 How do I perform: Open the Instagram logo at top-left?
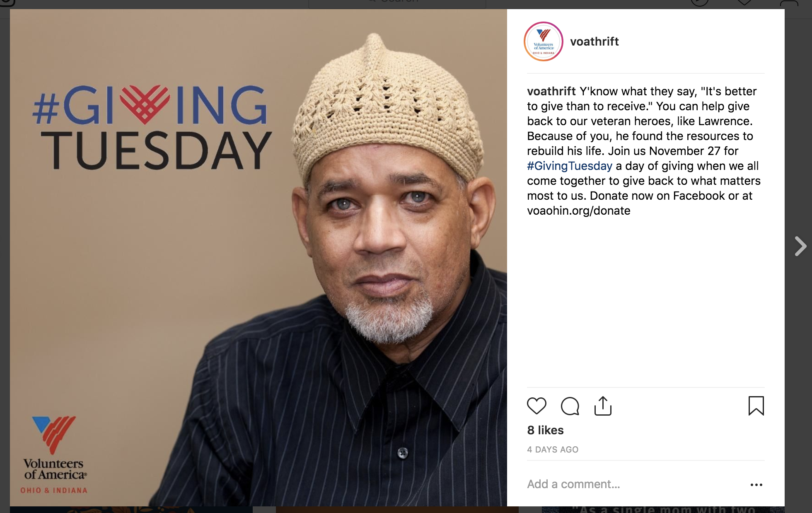click(7, 3)
